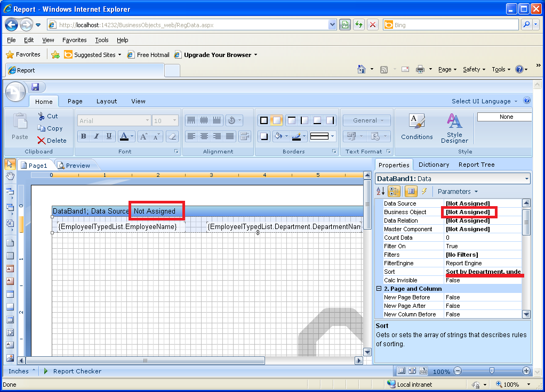
Task: Click the shrink font size icon
Action: click(156, 136)
